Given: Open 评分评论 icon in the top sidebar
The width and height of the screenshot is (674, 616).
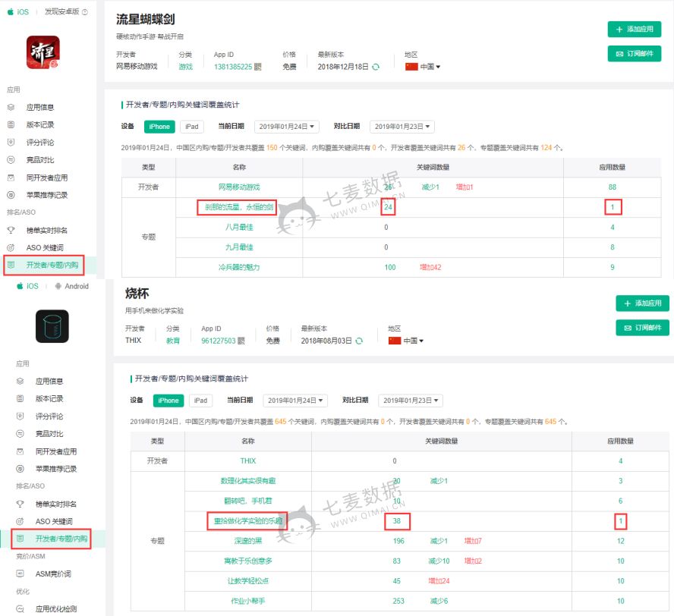Looking at the screenshot, I should click(x=11, y=142).
